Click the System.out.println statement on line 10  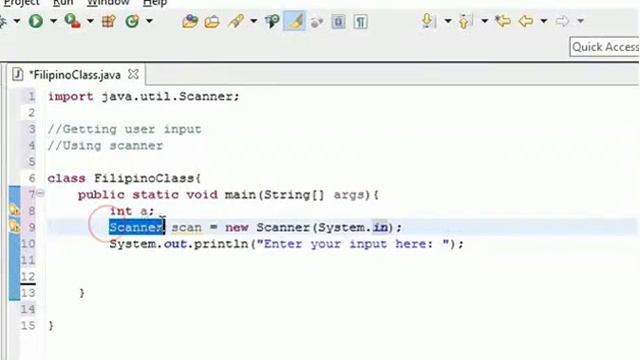(x=287, y=244)
